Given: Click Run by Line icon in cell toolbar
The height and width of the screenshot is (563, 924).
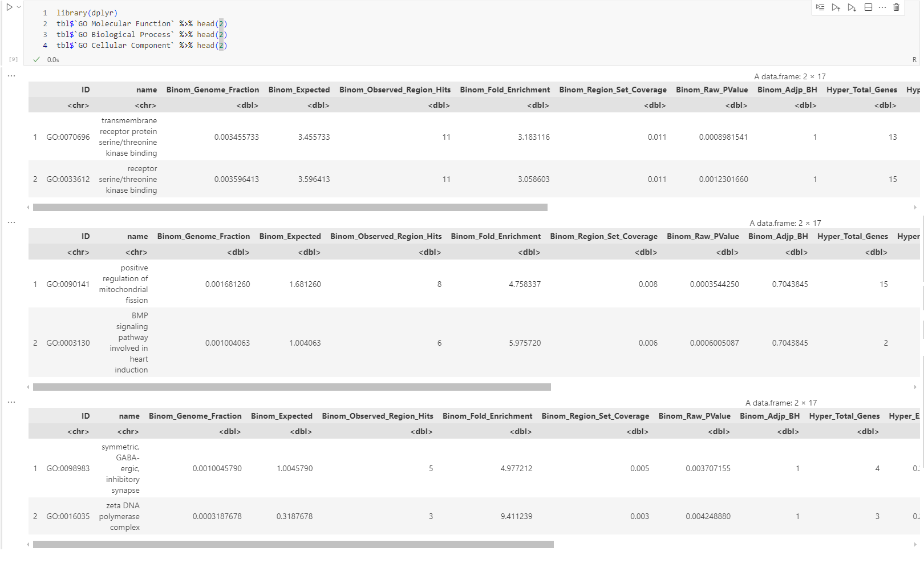Looking at the screenshot, I should [x=820, y=7].
